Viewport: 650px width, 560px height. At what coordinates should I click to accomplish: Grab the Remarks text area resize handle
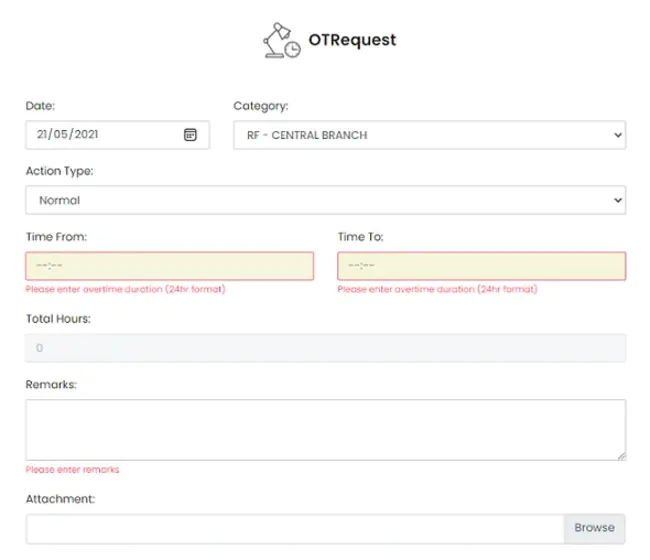coord(621,456)
